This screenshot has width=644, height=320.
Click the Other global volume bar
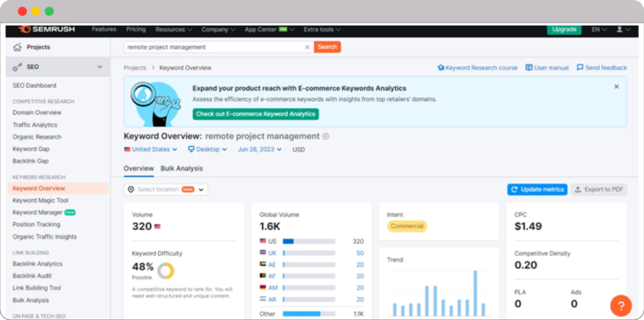309,314
